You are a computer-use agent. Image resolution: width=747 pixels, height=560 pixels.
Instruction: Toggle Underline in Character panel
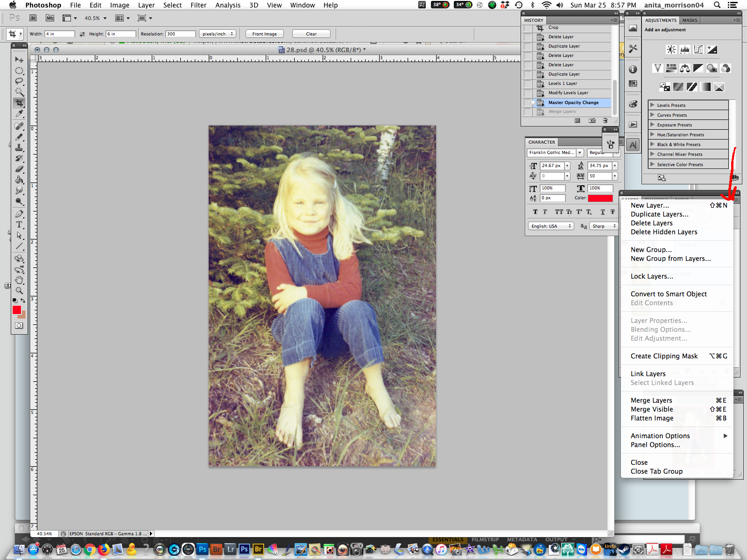click(603, 212)
